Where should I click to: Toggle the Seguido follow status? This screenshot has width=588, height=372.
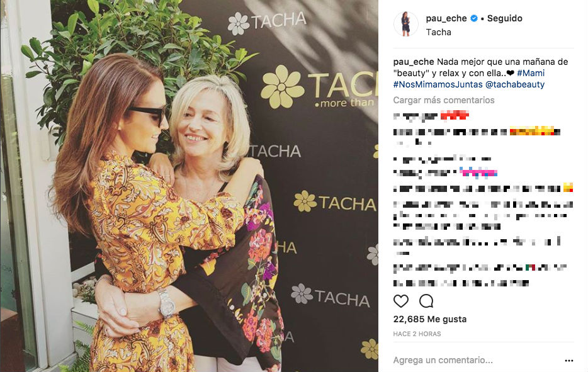point(505,18)
